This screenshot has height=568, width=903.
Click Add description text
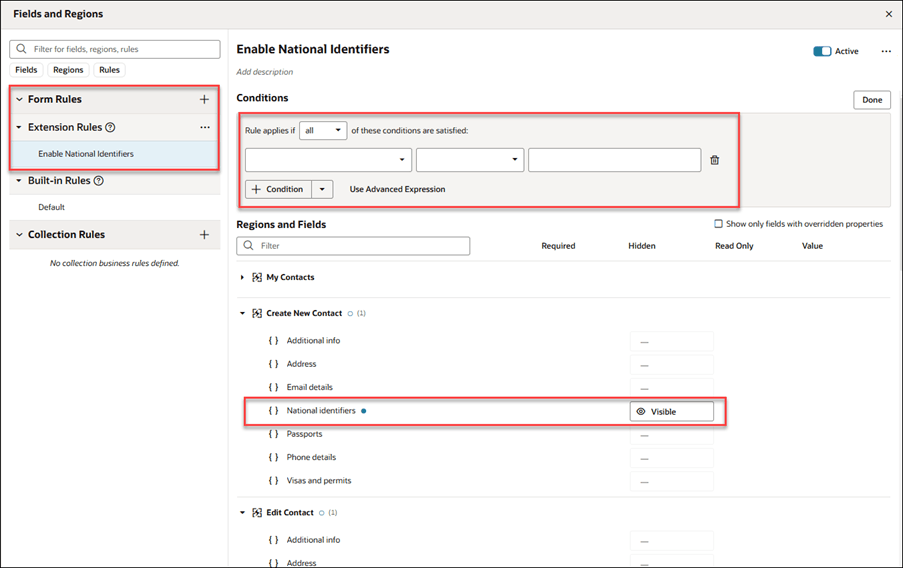[264, 72]
